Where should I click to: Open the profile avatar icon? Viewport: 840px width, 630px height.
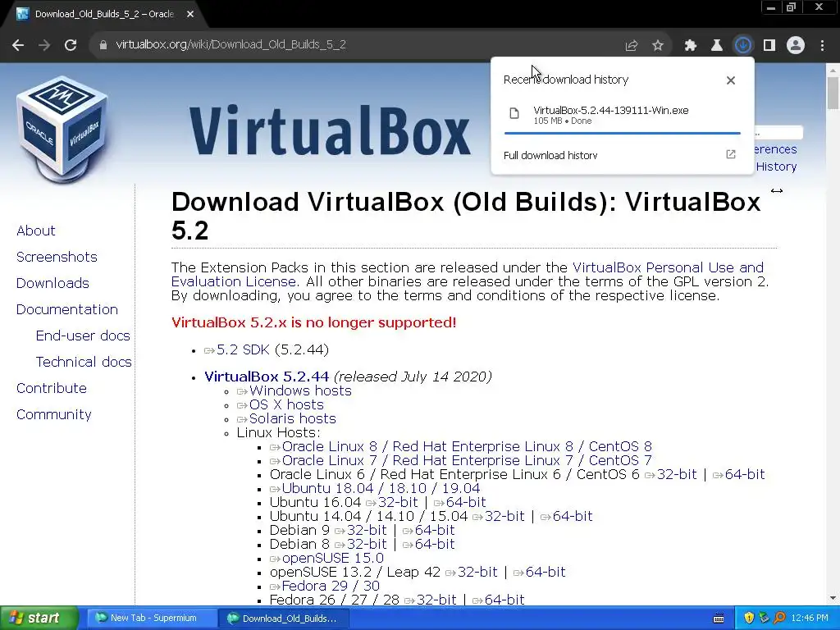tap(796, 46)
